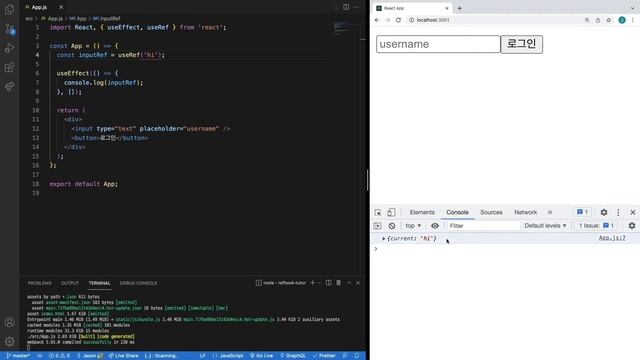
Task: Open the Extensions view
Action: [9, 67]
